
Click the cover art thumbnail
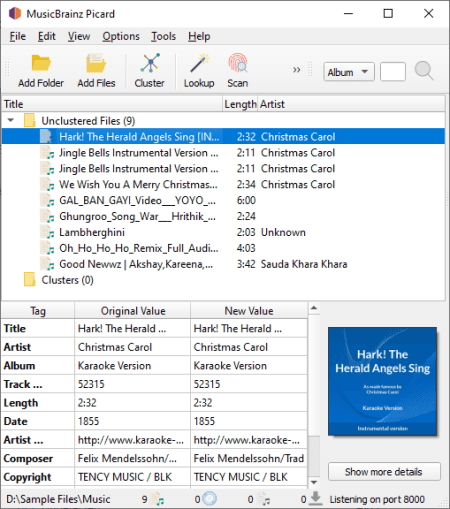point(382,381)
